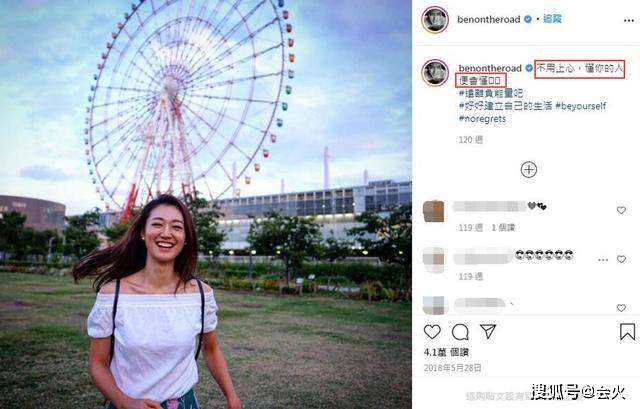Image resolution: width=640 pixels, height=409 pixels.
Task: View the 4.1萬 likes list
Action: pyautogui.click(x=446, y=352)
